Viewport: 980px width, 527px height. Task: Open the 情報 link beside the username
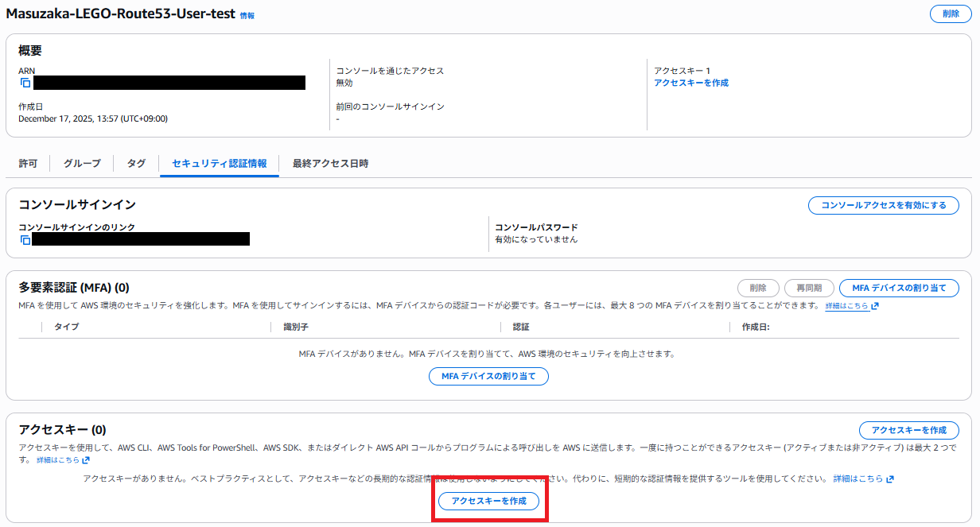pos(249,14)
